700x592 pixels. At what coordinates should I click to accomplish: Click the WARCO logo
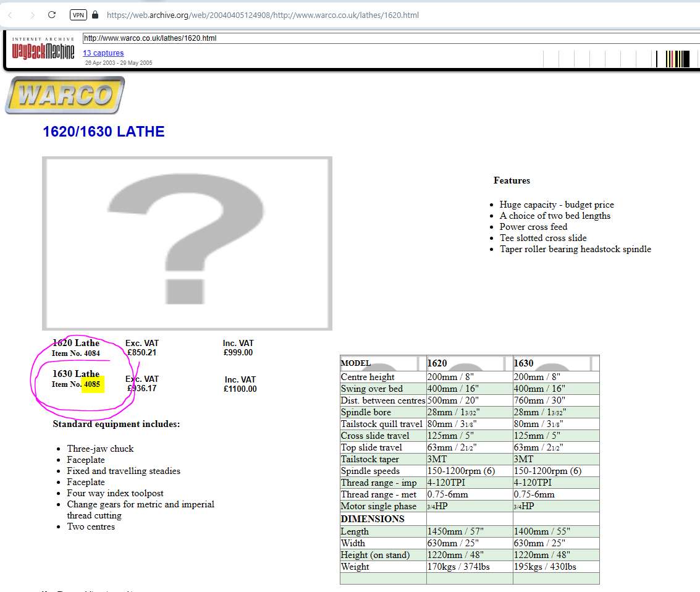pyautogui.click(x=65, y=95)
